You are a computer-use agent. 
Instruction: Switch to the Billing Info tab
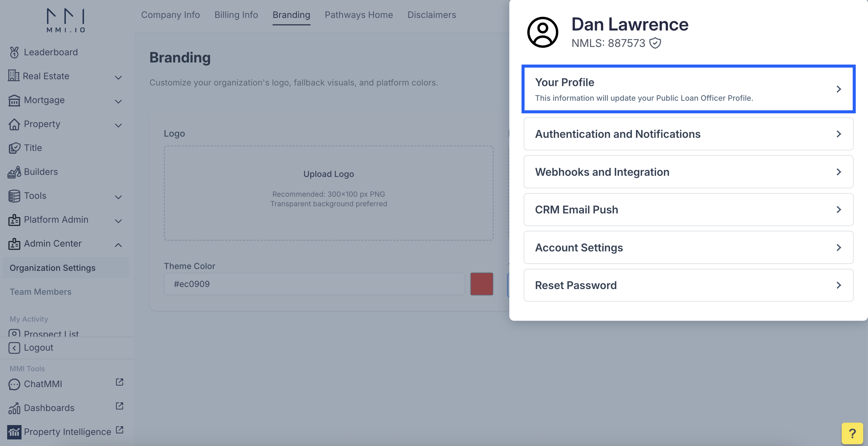pyautogui.click(x=236, y=15)
